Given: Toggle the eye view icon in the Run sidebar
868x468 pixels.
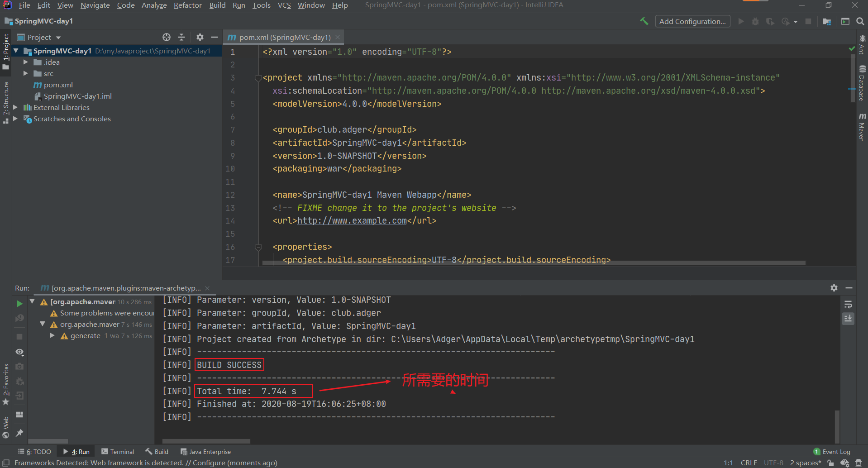Looking at the screenshot, I should (x=19, y=352).
